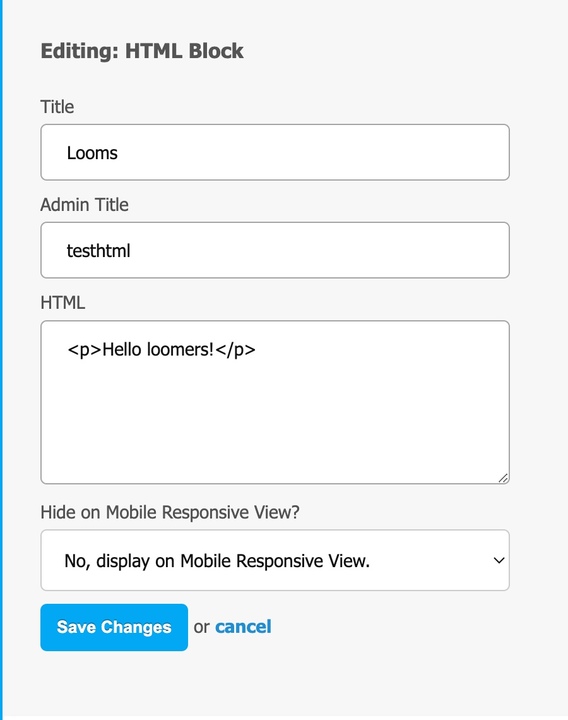This screenshot has height=720, width=568.
Task: Click the Save Changes button
Action: click(114, 627)
